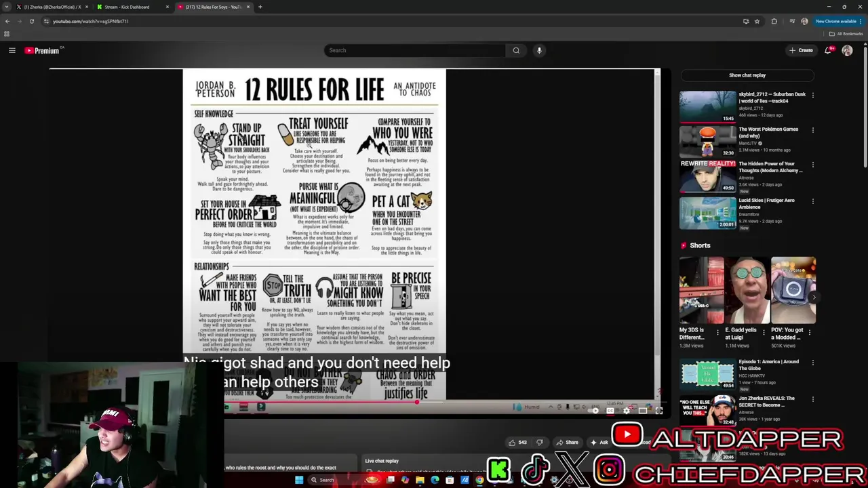Open Microsoft Edge from the taskbar
Screen dimensions: 868x488
(x=435, y=480)
